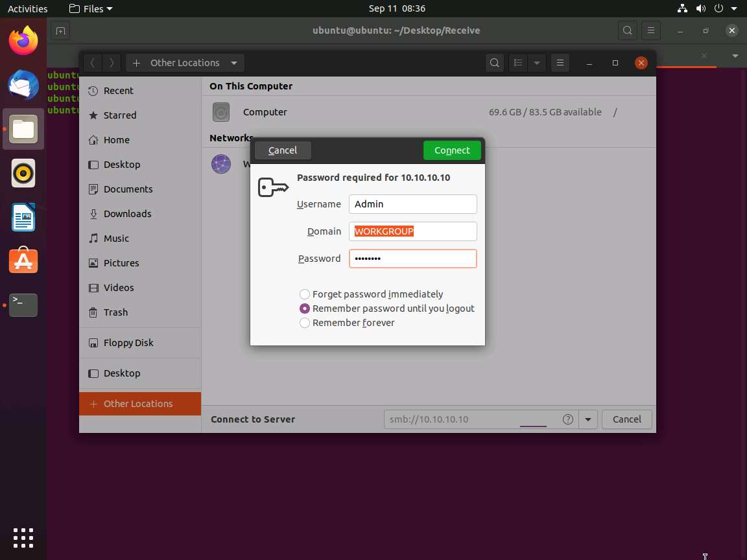The image size is (747, 560).
Task: Expand recent servers dropdown arrow
Action: [x=588, y=419]
